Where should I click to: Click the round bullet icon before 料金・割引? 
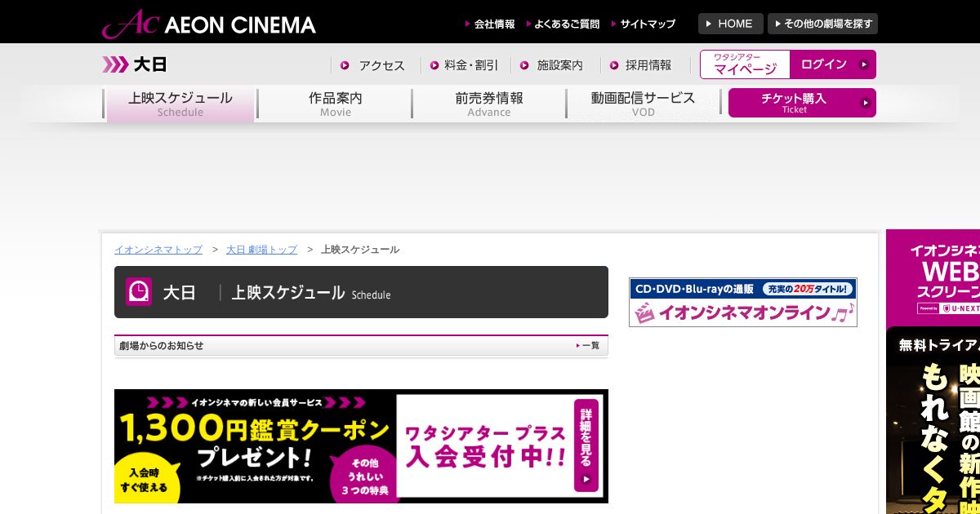click(x=434, y=65)
